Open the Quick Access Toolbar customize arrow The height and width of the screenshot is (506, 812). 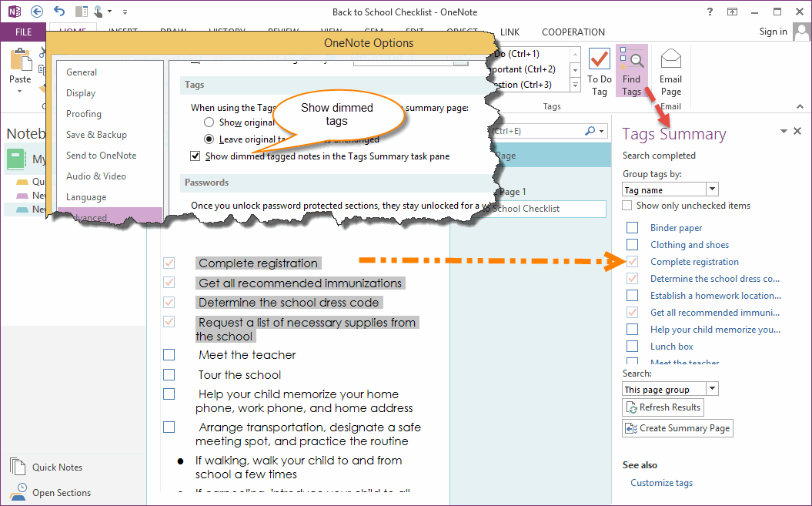[x=125, y=12]
